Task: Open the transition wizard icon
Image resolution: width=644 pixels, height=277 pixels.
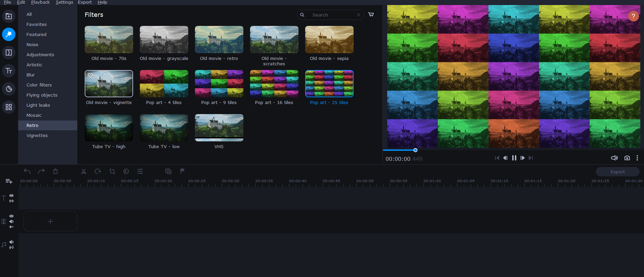Action: (168, 171)
